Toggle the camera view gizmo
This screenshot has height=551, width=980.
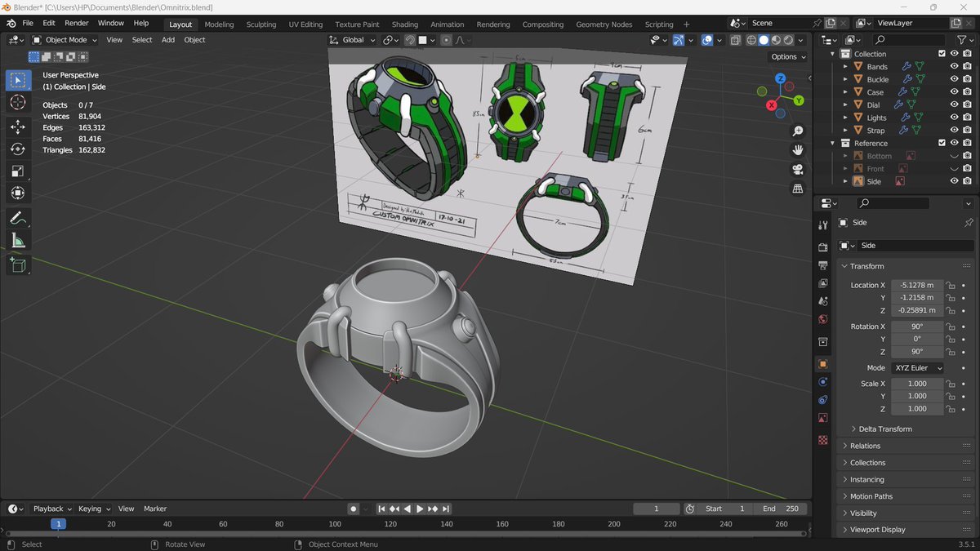click(x=798, y=170)
